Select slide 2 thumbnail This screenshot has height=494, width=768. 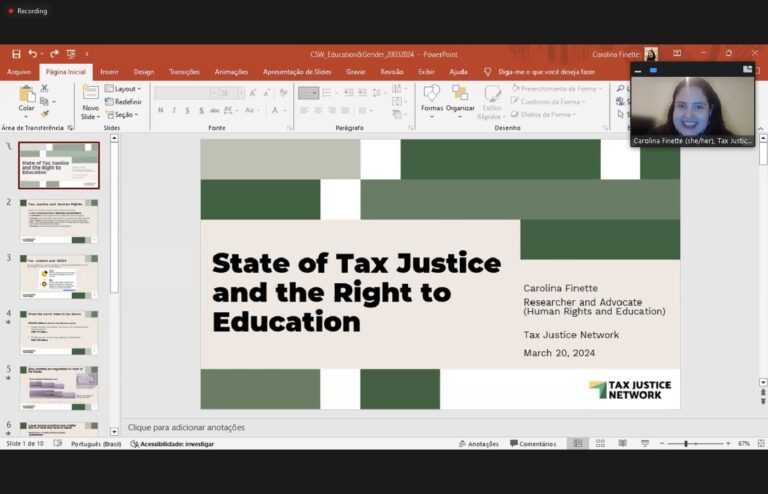click(x=59, y=221)
